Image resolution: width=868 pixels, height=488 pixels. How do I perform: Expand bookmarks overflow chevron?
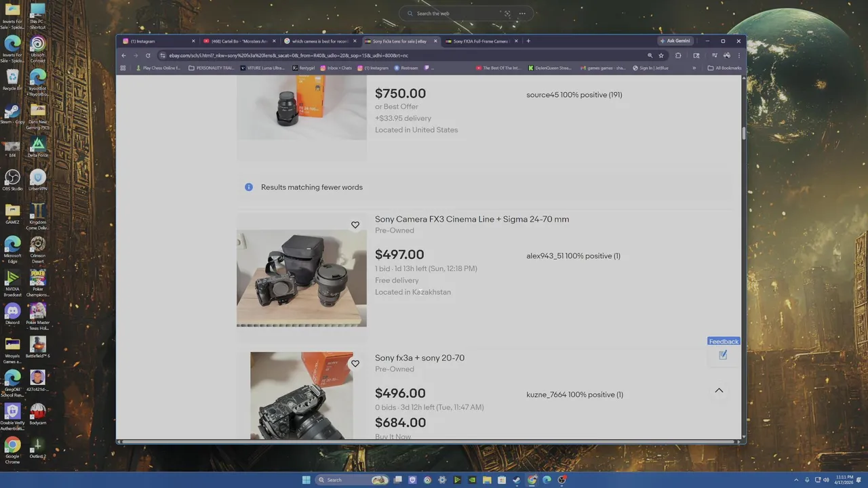pyautogui.click(x=694, y=68)
